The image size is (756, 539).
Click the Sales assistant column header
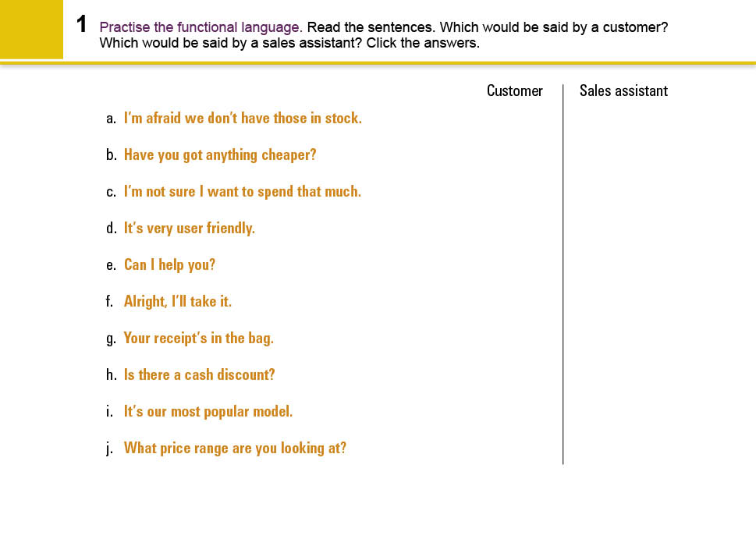(x=623, y=91)
